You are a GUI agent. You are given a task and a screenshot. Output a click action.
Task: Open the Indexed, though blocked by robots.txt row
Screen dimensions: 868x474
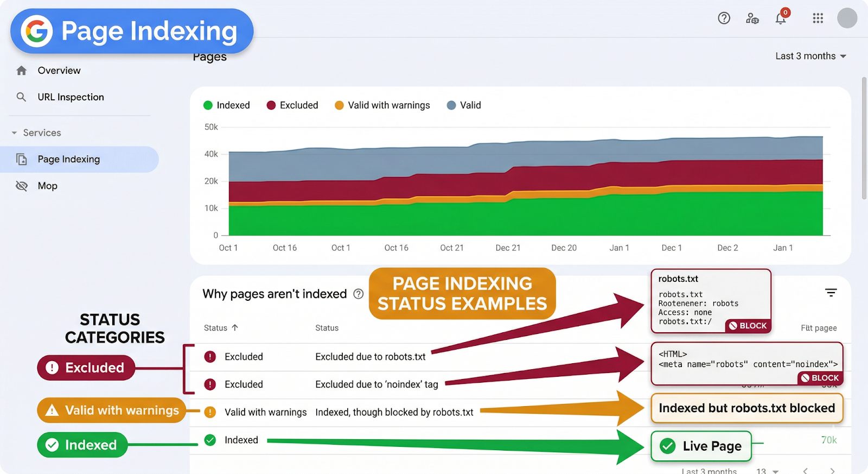pos(394,412)
